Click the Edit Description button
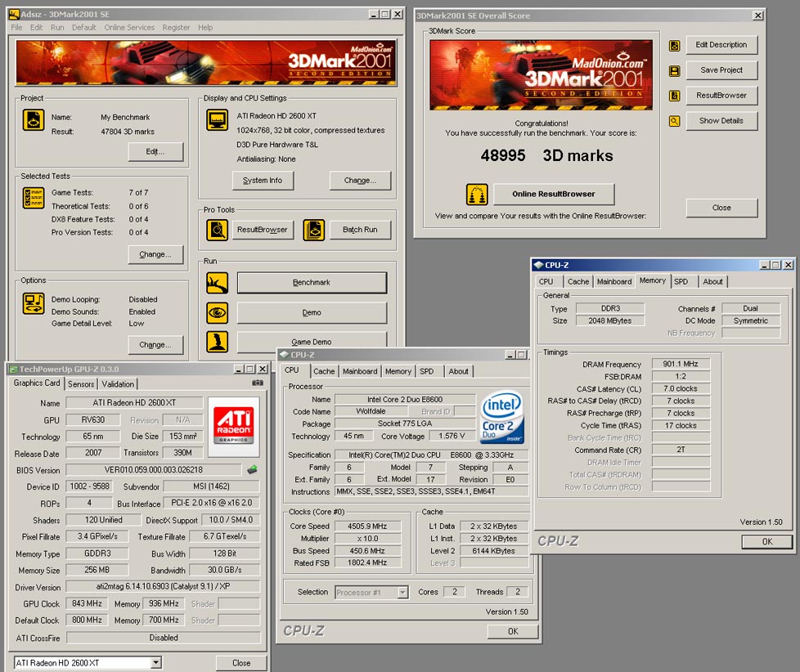800x672 pixels. 721,45
